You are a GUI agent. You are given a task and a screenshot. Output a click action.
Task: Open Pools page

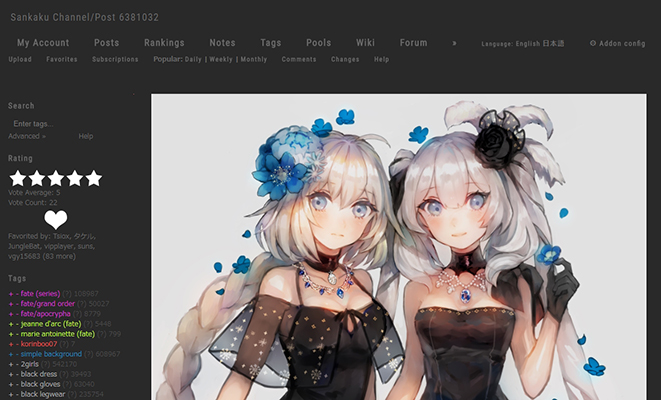pyautogui.click(x=319, y=43)
